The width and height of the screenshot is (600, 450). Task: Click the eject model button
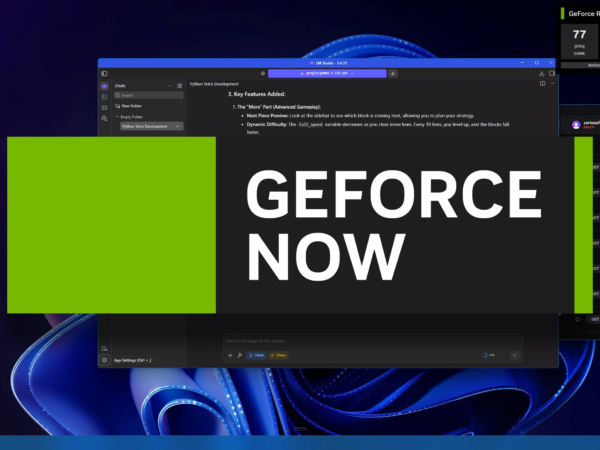(x=393, y=73)
